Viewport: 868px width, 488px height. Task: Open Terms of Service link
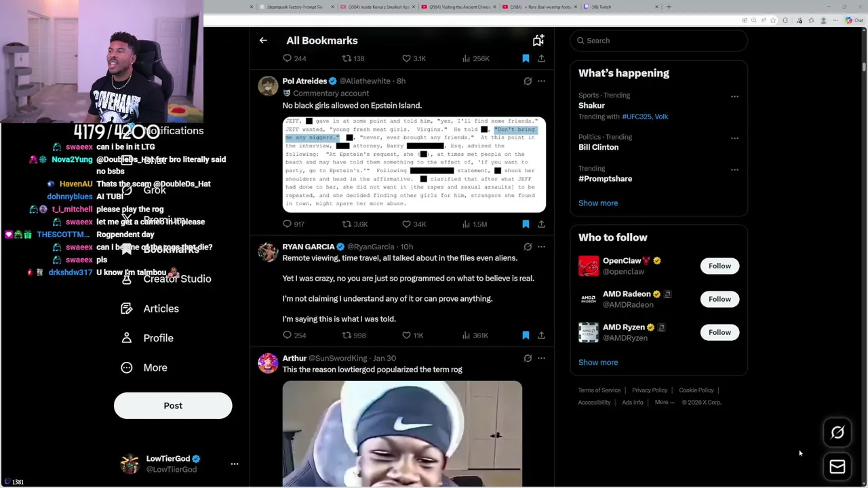click(x=599, y=390)
